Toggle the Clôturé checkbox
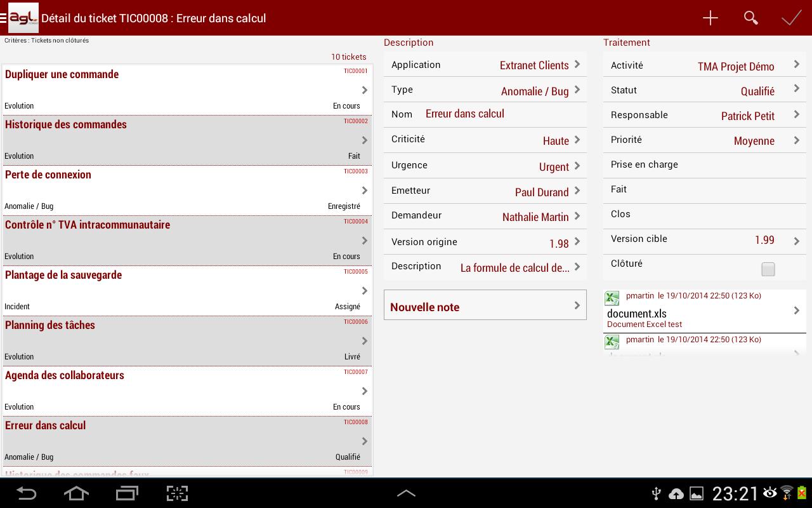 pyautogui.click(x=768, y=269)
